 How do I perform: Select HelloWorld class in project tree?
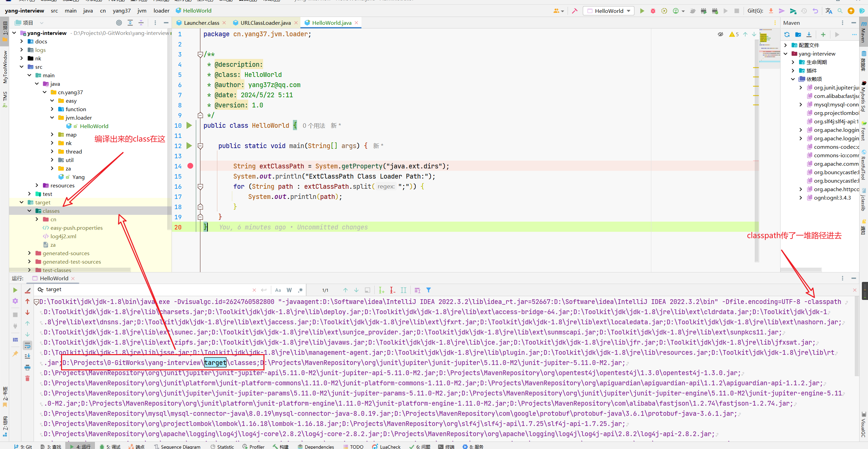(x=94, y=126)
